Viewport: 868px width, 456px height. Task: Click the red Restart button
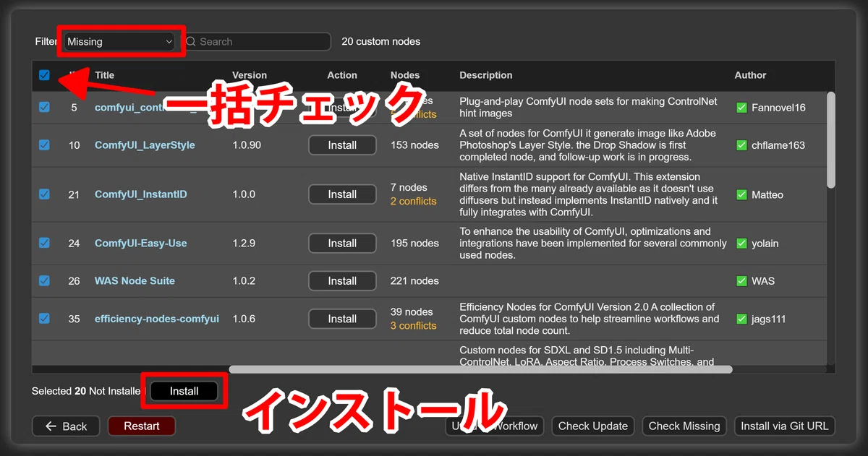142,426
